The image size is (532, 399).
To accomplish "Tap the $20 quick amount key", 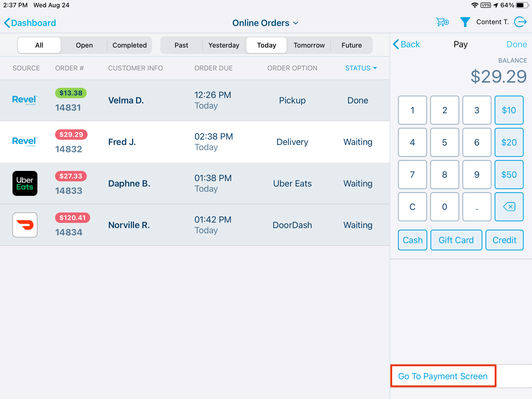I will point(509,142).
